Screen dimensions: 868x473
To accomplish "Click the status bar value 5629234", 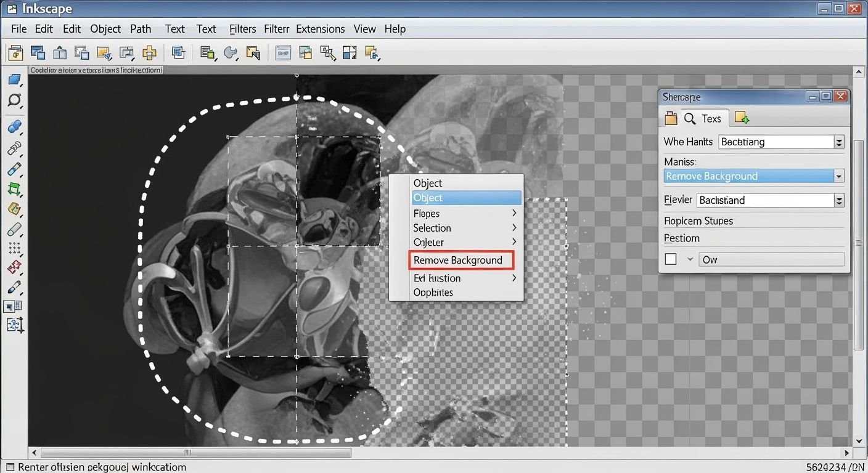I will coord(827,467).
